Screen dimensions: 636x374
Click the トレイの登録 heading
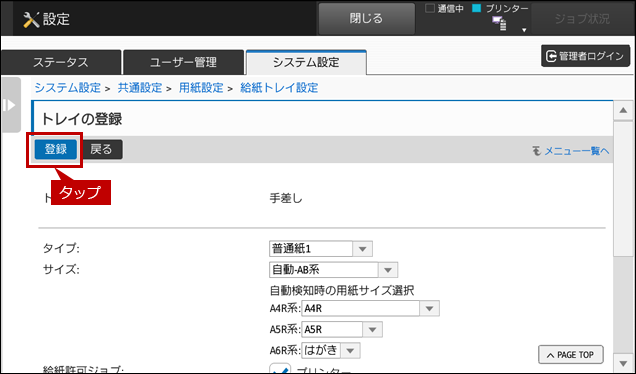(82, 119)
